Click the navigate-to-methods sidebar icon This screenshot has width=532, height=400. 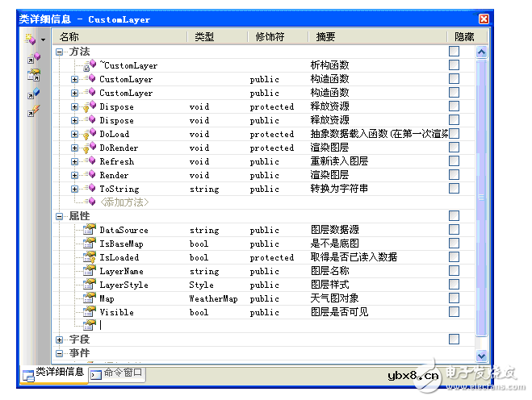(x=34, y=58)
